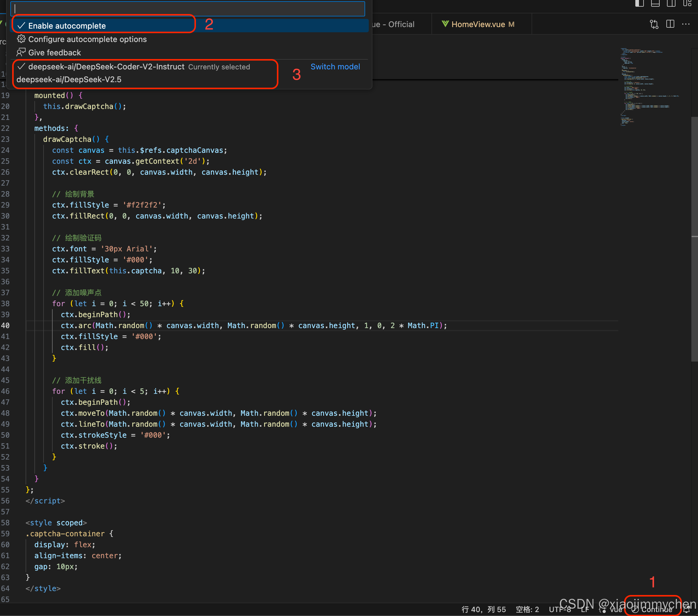
Task: Open editor more actions ellipsis
Action: (x=686, y=24)
